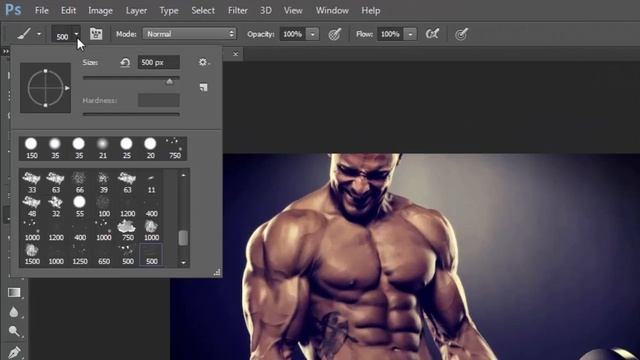Select the brush preset labeled 650
The height and width of the screenshot is (360, 640).
(x=104, y=254)
